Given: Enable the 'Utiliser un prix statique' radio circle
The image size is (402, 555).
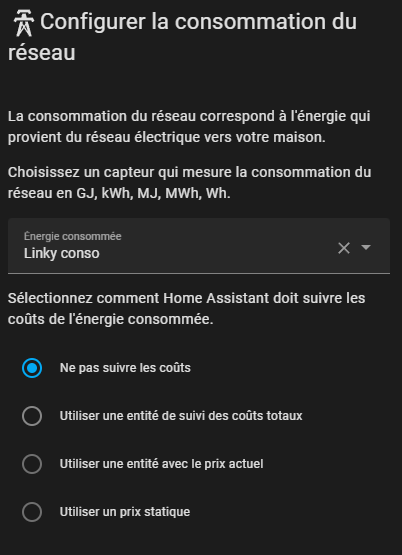Looking at the screenshot, I should click(x=32, y=512).
